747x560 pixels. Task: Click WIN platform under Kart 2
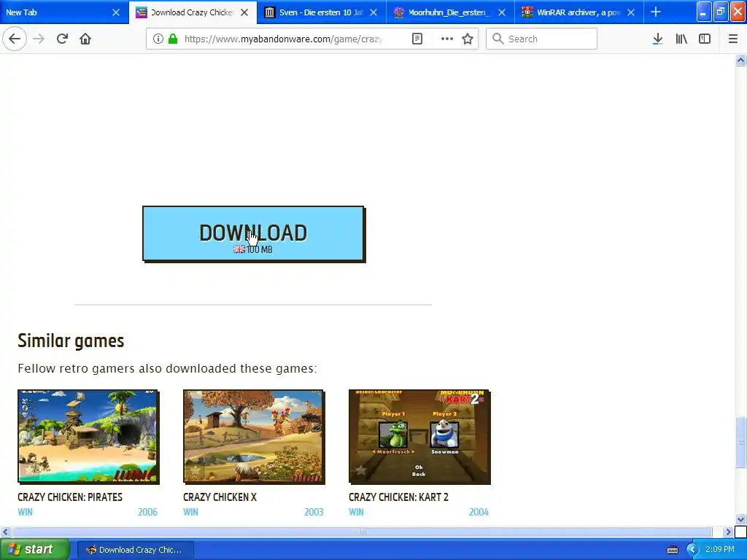coord(356,512)
